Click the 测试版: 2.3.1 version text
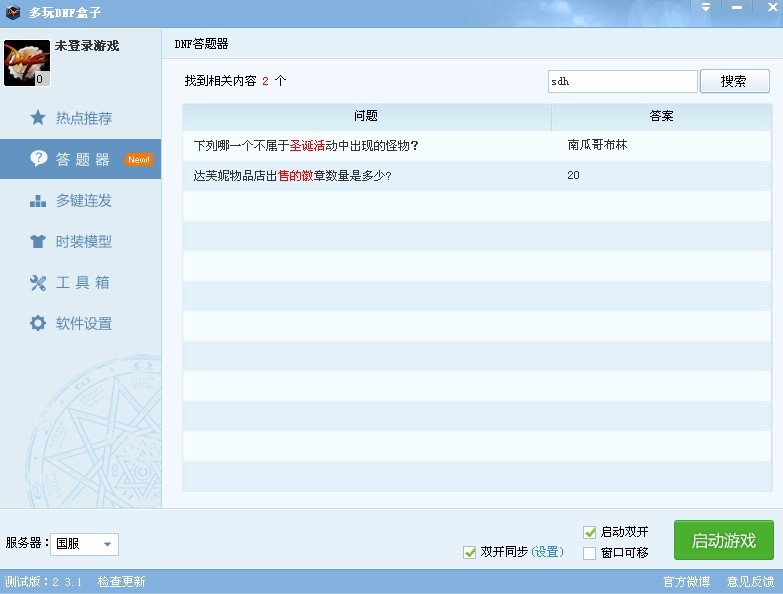 click(x=43, y=582)
